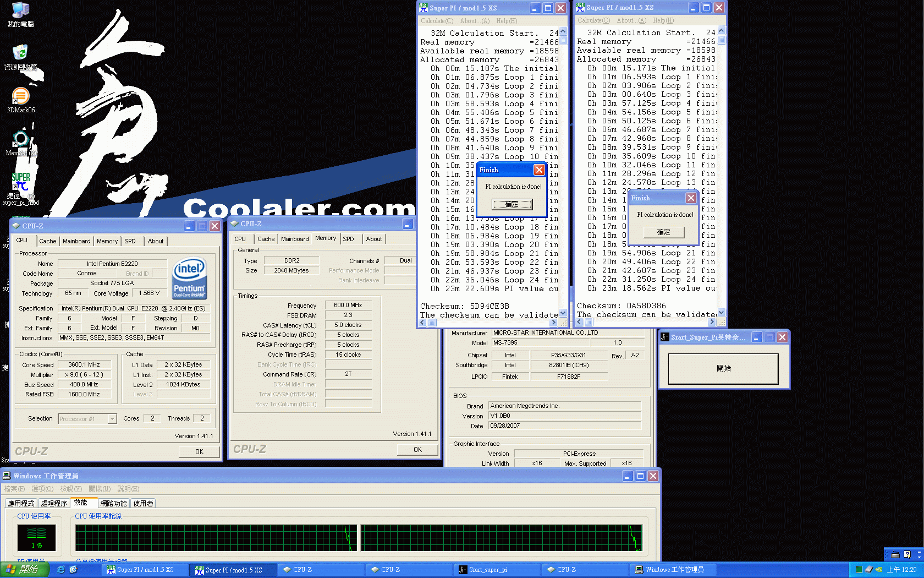924x578 pixels.
Task: Click the Intel Pentium logo in CPU-Z
Action: pyautogui.click(x=189, y=279)
